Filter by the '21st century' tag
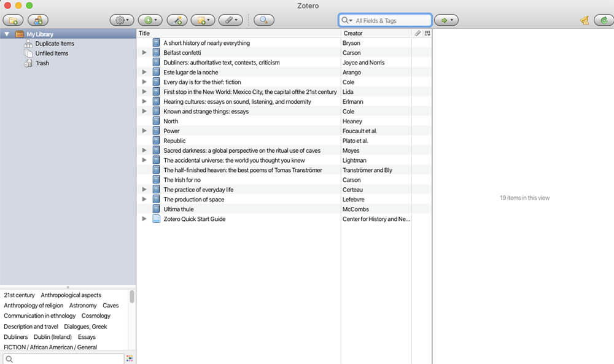The width and height of the screenshot is (614, 364). 19,295
